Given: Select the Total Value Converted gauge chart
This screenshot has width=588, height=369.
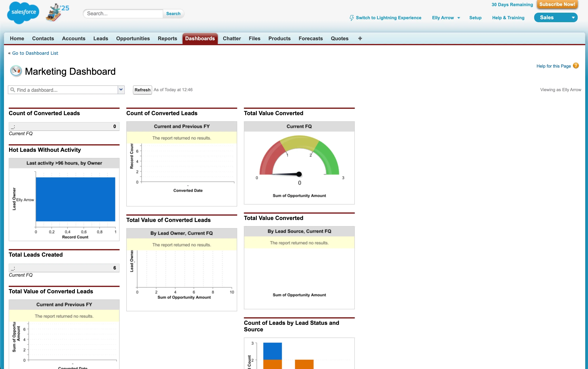Looking at the screenshot, I should pos(299,163).
